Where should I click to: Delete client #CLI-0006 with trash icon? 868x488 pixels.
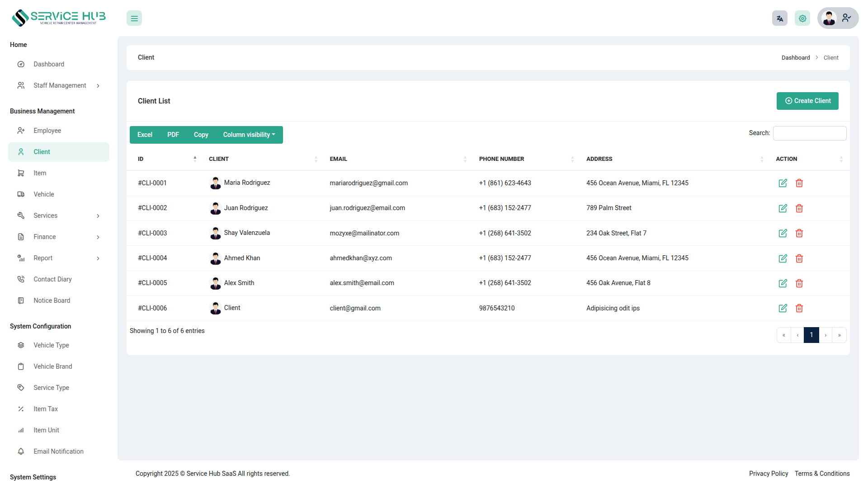point(799,308)
